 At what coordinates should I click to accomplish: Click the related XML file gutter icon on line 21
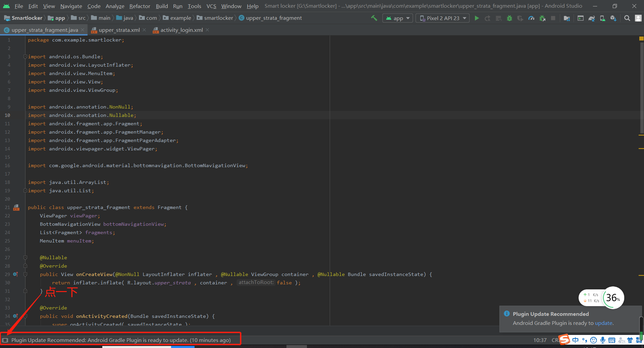[16, 208]
